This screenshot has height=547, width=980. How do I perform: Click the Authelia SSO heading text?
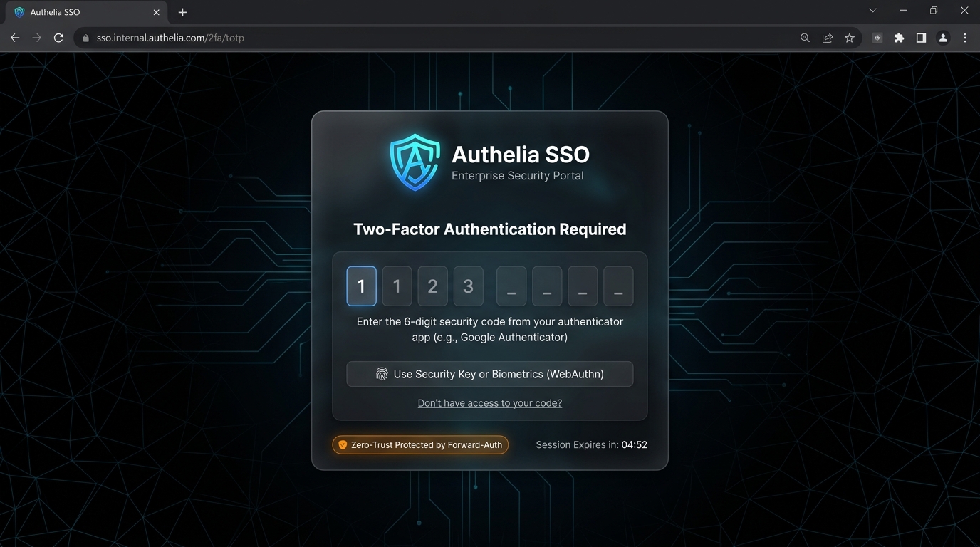[521, 155]
